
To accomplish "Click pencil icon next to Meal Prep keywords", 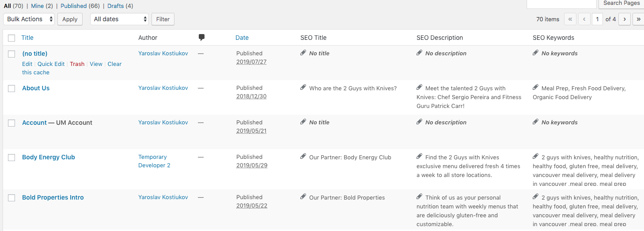I will pyautogui.click(x=535, y=88).
